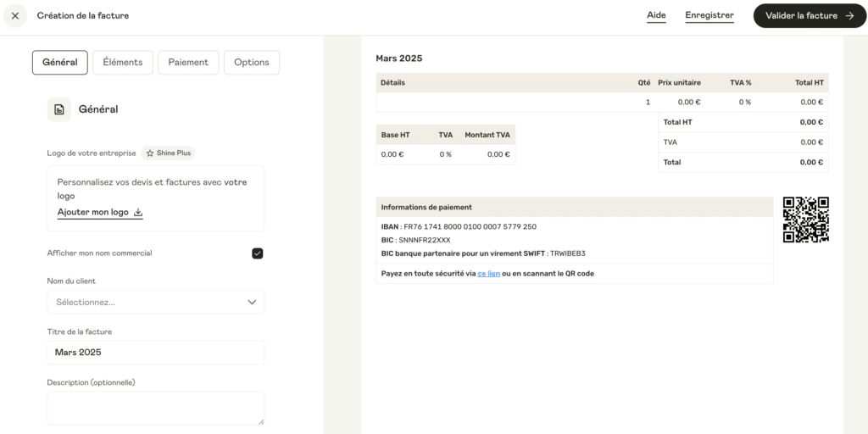
Task: Open the Paiement tab
Action: 188,63
